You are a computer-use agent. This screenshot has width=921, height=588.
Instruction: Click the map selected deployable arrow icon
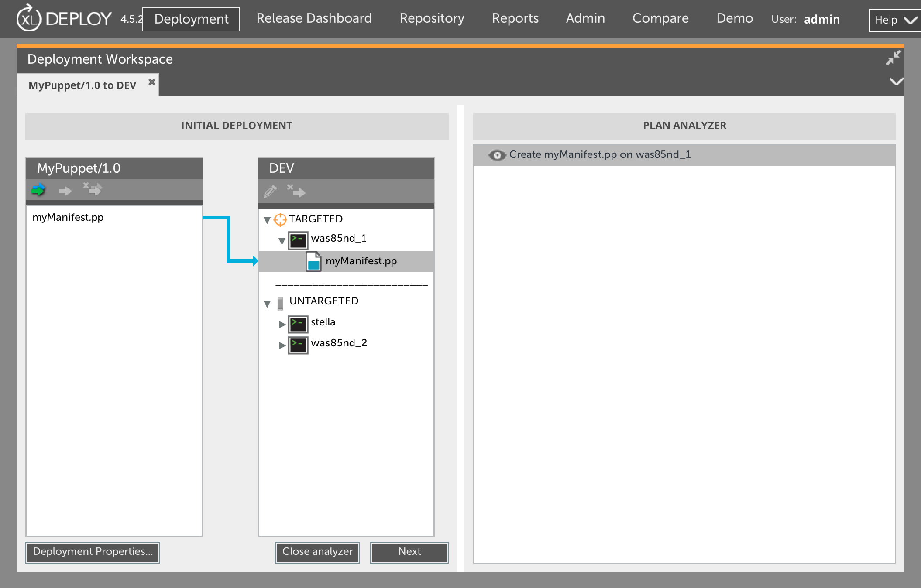click(65, 191)
